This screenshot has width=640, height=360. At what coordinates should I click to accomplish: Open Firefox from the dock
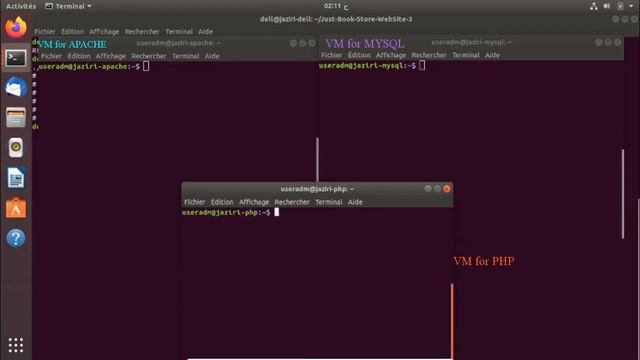16,27
